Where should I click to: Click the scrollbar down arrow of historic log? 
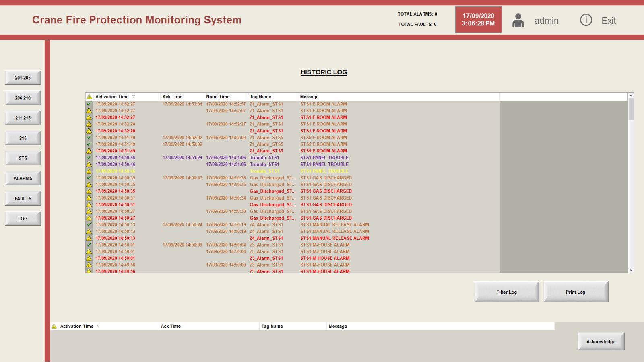631,270
